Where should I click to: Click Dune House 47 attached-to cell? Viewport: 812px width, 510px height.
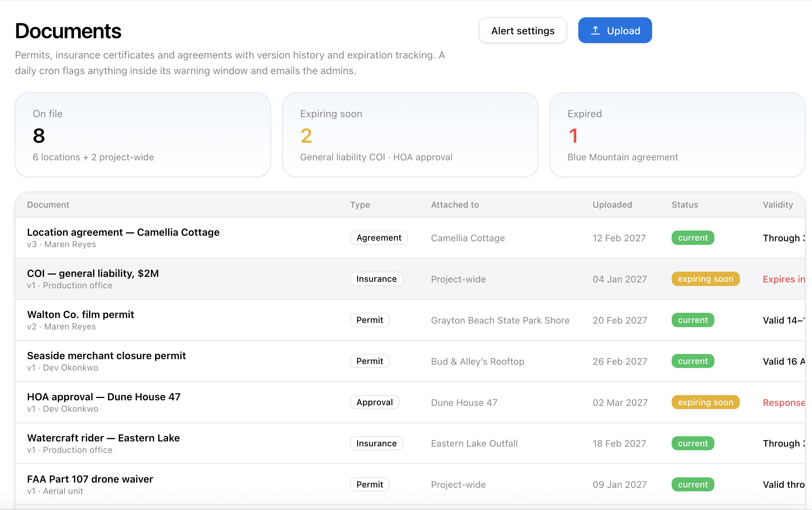click(464, 402)
